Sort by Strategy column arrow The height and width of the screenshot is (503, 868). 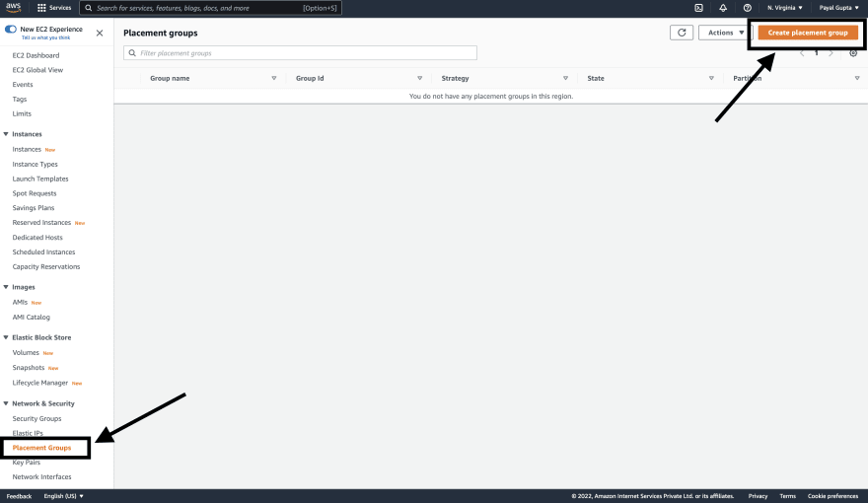(x=565, y=78)
